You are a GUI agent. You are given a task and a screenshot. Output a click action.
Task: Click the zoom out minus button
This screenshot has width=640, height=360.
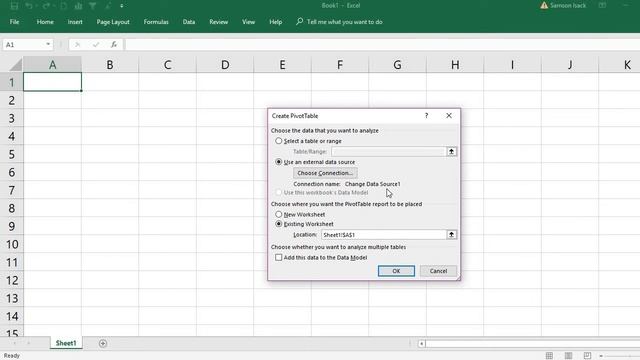click(x=601, y=356)
